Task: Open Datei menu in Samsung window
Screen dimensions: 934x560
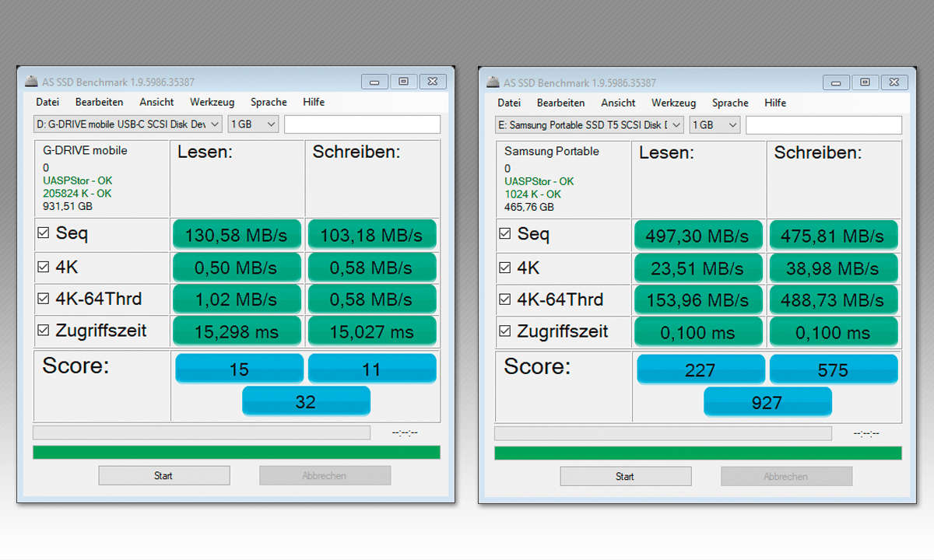Action: (x=509, y=103)
